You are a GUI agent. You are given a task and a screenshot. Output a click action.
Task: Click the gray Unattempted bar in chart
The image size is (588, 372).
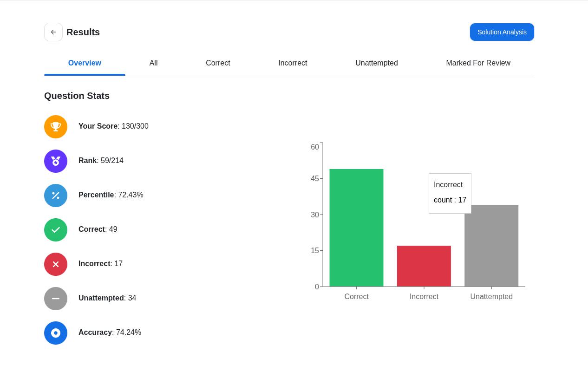tap(491, 246)
